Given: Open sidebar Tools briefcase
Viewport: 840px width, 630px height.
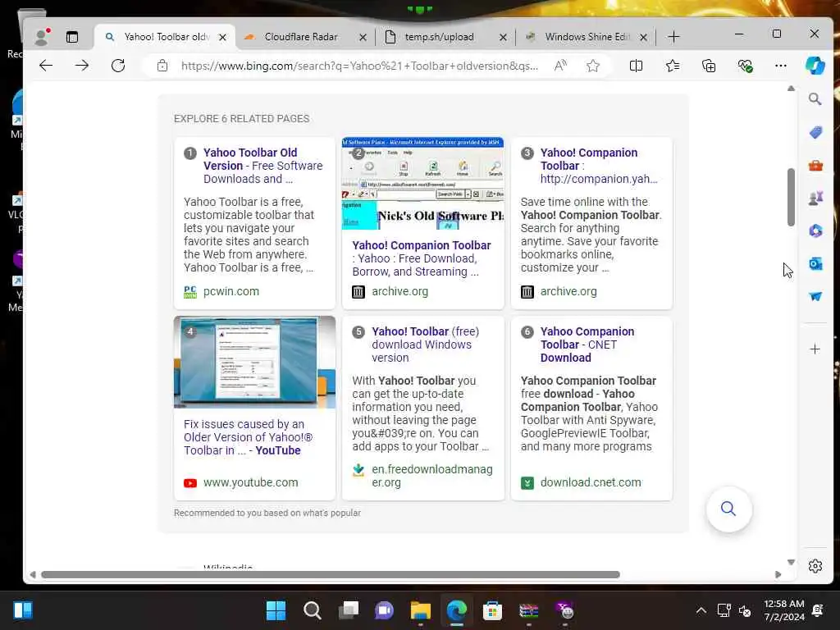Looking at the screenshot, I should pos(815,166).
